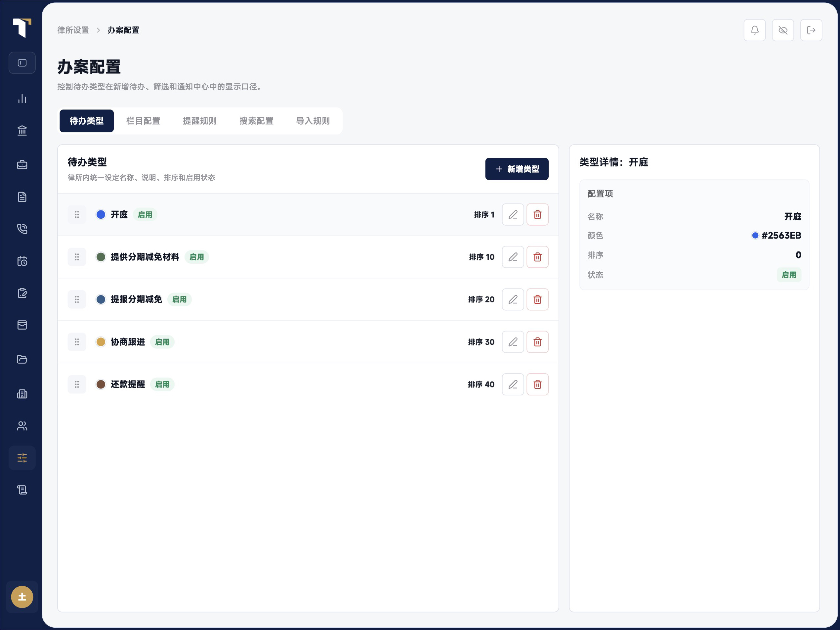The image size is (840, 630).
Task: Click the logout icon in header
Action: click(811, 30)
